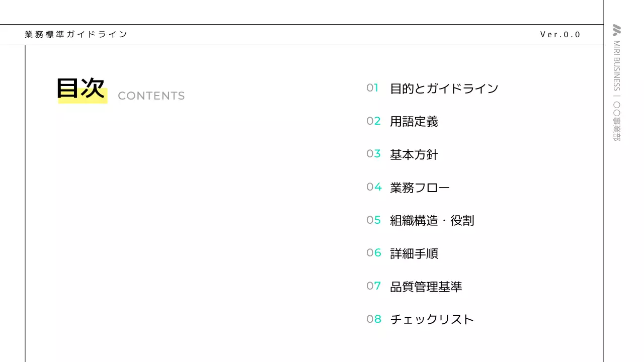644x362 pixels.
Task: Click the 01 section number
Action: [x=372, y=88]
